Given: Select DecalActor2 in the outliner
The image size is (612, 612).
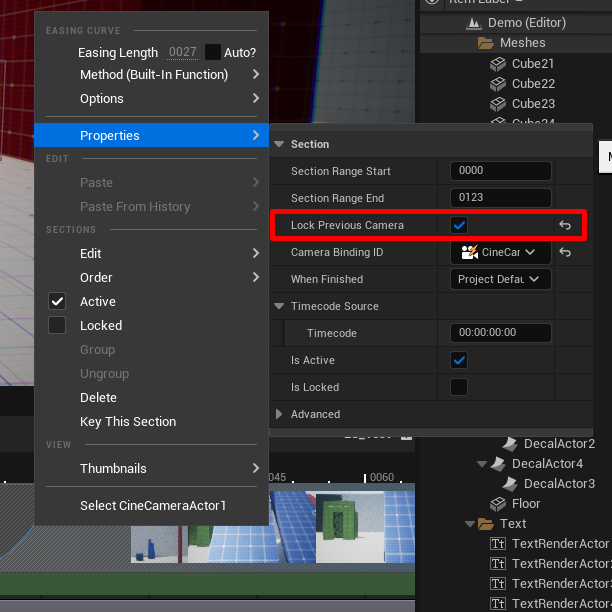Looking at the screenshot, I should click(x=559, y=444).
